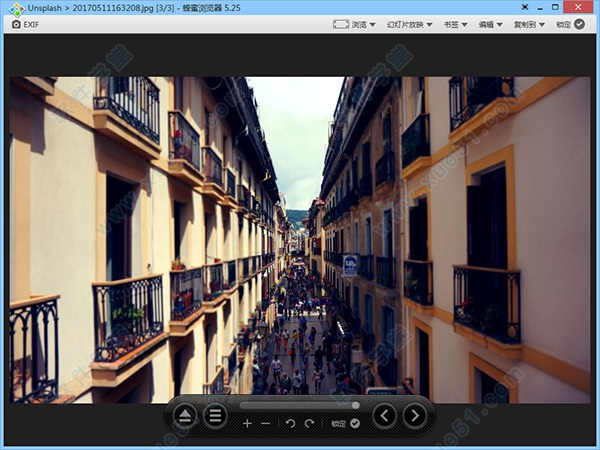Image resolution: width=600 pixels, height=450 pixels.
Task: Go to next image arrow
Action: click(x=414, y=416)
